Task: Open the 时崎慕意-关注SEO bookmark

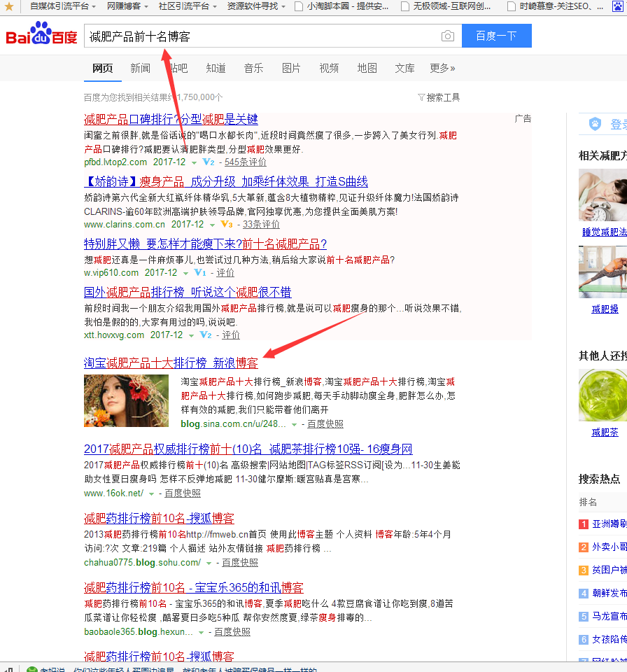Action: tap(556, 6)
